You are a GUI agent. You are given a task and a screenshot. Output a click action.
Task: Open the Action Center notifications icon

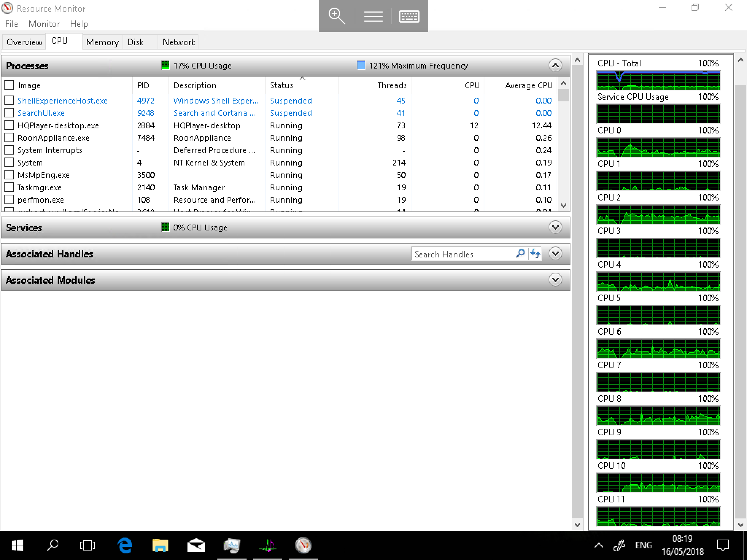(x=723, y=545)
